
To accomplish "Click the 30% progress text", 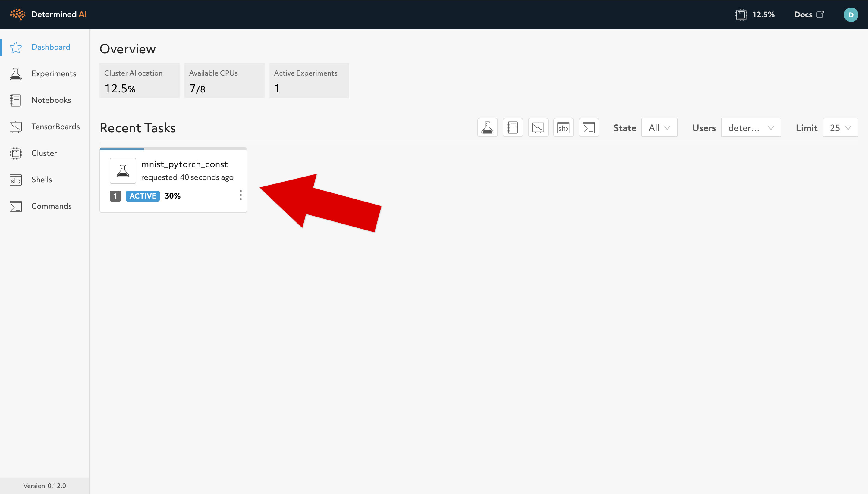I will click(x=172, y=196).
